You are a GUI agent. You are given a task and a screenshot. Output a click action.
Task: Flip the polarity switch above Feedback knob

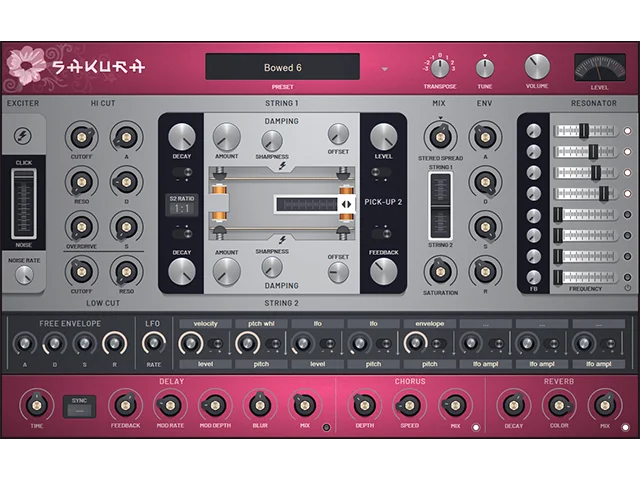pos(381,233)
